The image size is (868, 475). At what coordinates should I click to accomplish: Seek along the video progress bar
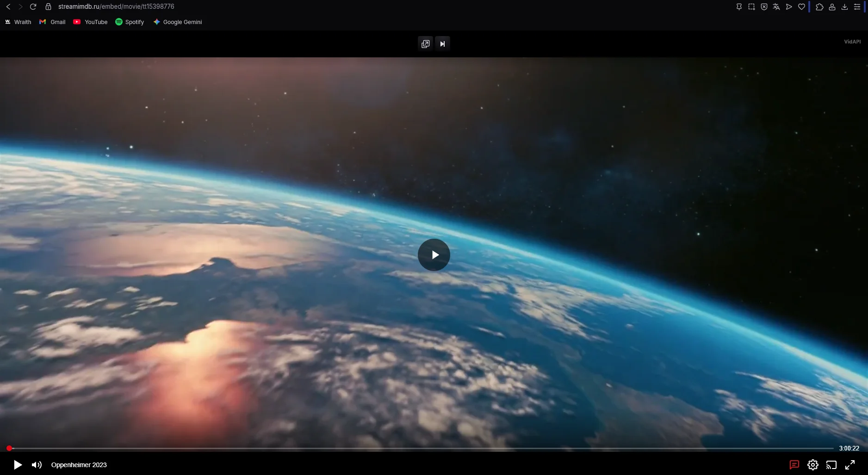[x=421, y=448]
